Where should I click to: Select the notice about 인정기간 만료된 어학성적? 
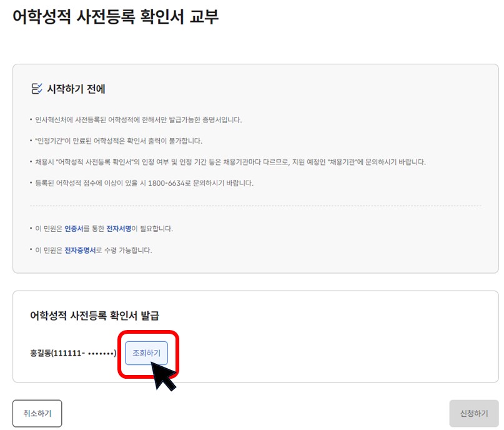click(119, 141)
